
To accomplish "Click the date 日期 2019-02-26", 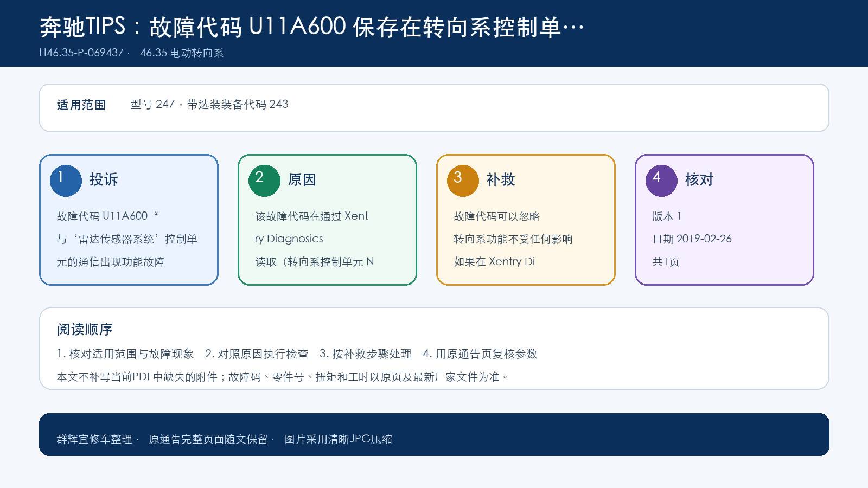I will 692,239.
